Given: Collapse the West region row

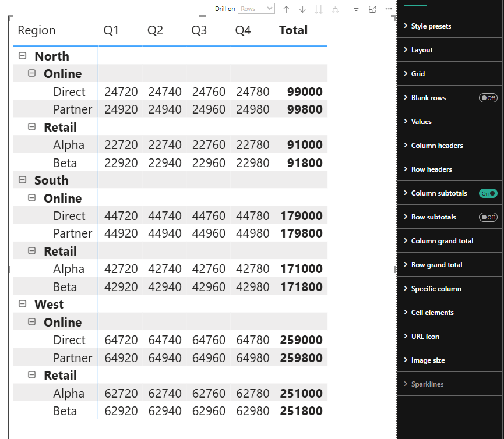Looking at the screenshot, I should point(22,304).
